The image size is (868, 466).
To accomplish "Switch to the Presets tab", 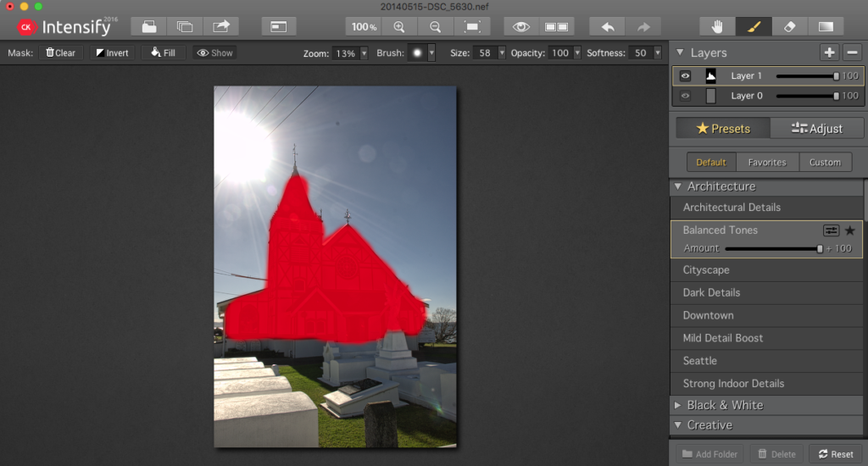I will (x=723, y=129).
